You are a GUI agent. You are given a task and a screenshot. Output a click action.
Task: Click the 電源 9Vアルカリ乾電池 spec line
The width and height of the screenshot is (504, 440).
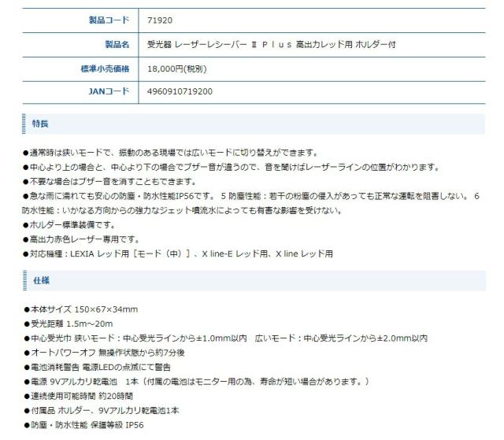(197, 382)
